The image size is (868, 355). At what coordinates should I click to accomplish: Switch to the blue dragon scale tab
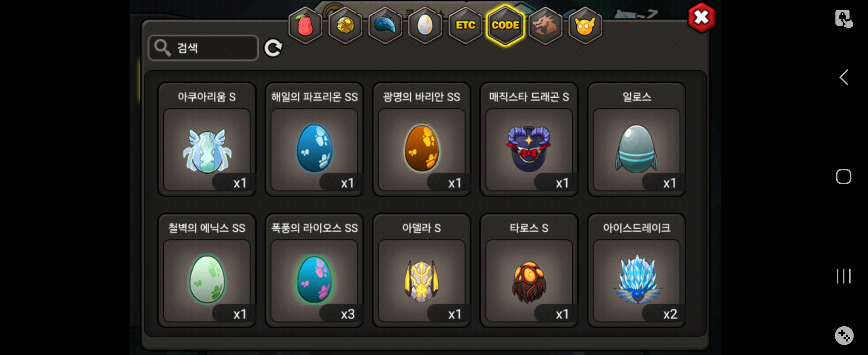tap(385, 25)
